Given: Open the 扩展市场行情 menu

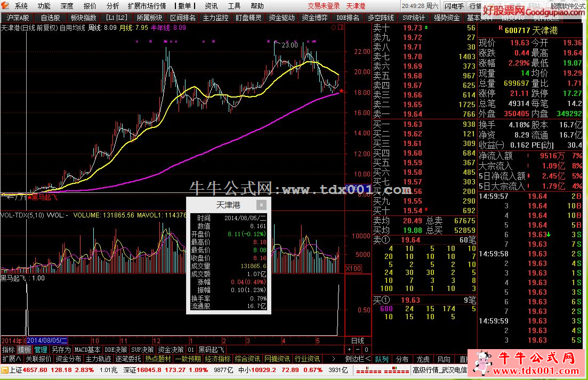Looking at the screenshot, I should point(147,6).
